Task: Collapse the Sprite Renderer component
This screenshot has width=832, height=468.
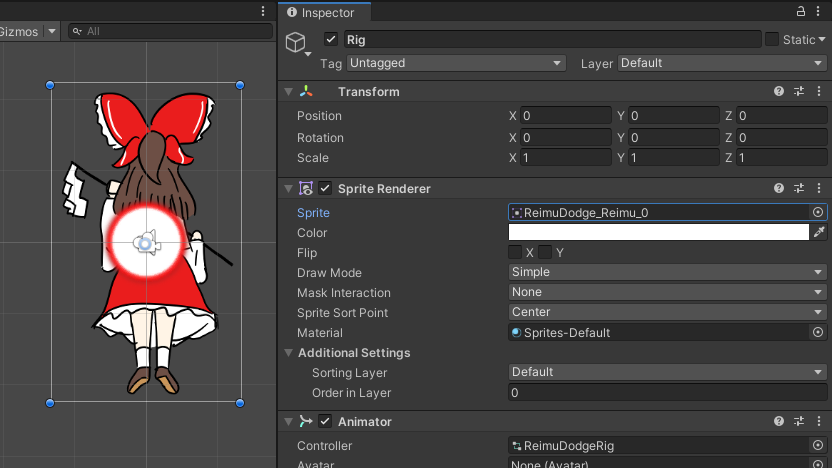Action: [x=289, y=188]
